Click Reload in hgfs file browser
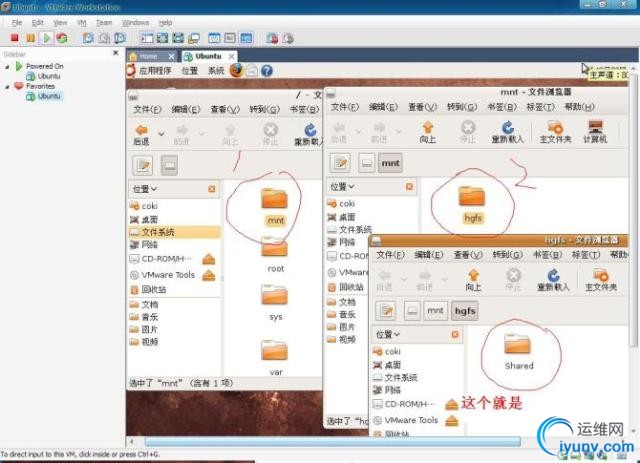The height and width of the screenshot is (463, 640). [x=553, y=280]
